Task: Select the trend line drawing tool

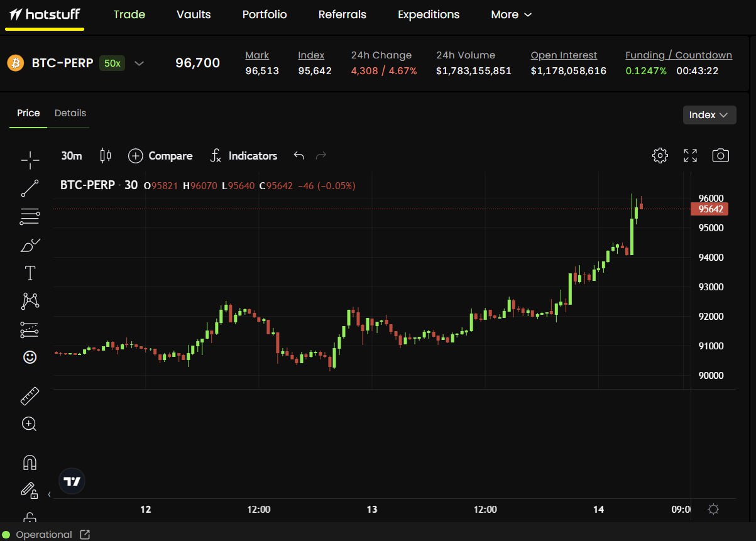Action: [x=30, y=189]
